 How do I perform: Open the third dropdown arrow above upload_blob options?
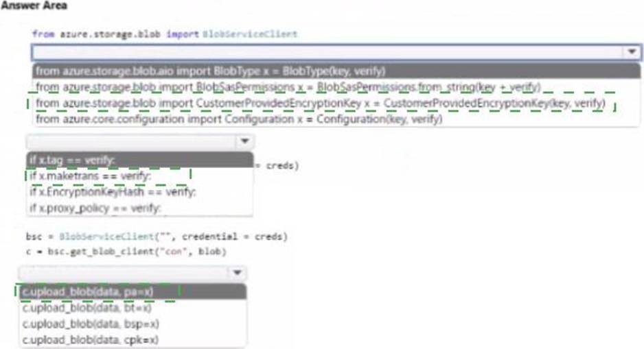(x=237, y=273)
